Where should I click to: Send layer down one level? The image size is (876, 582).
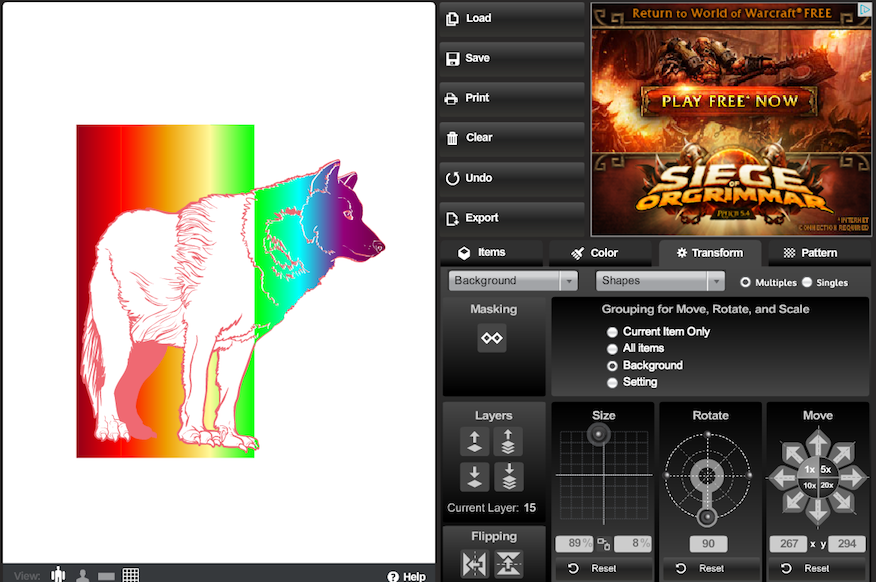474,477
